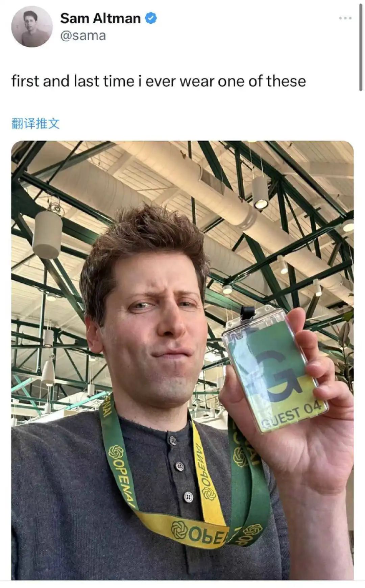This screenshot has width=365, height=588.
Task: Click the blue verified badge
Action: tap(151, 18)
